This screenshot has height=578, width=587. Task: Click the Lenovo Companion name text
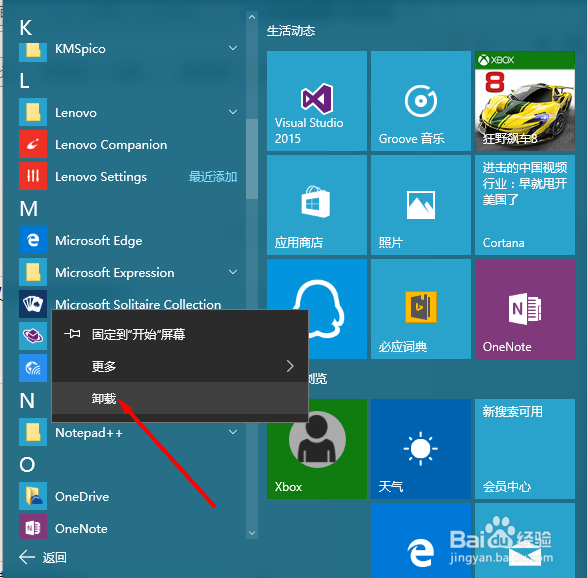point(111,145)
